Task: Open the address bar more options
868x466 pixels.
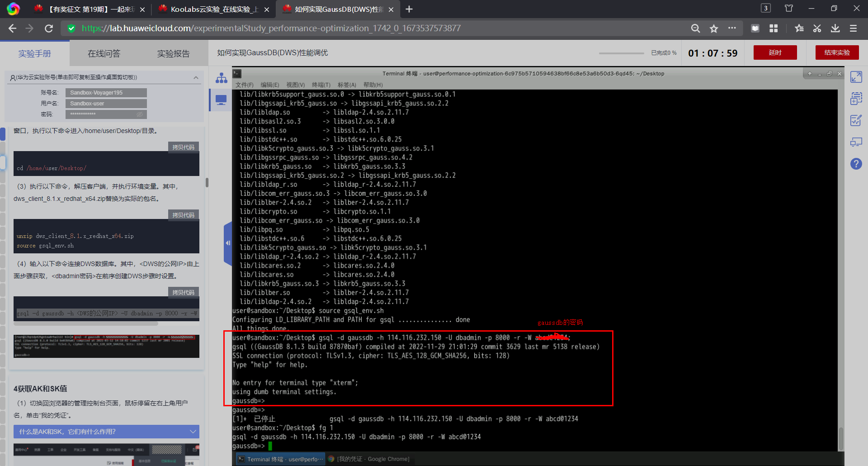Action: [732, 29]
